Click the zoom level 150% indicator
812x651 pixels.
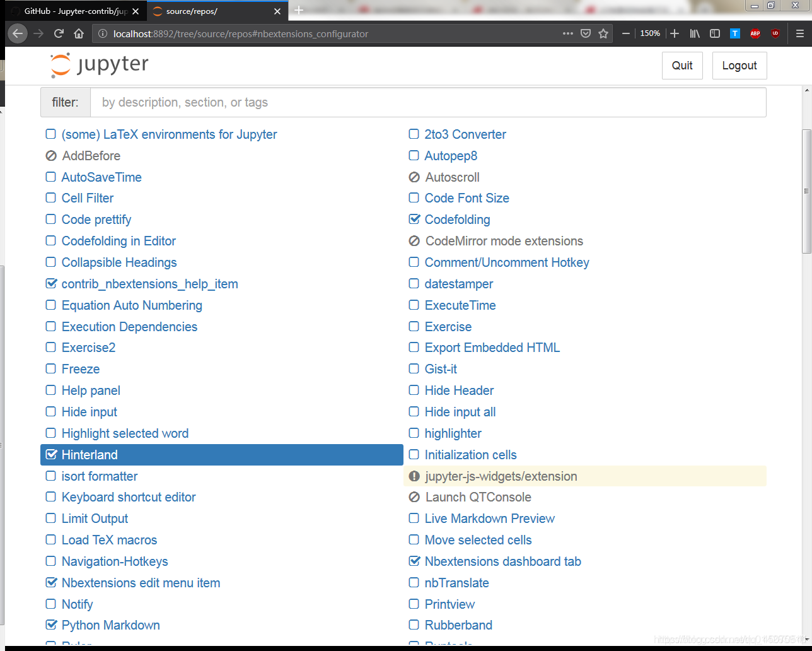click(x=650, y=33)
